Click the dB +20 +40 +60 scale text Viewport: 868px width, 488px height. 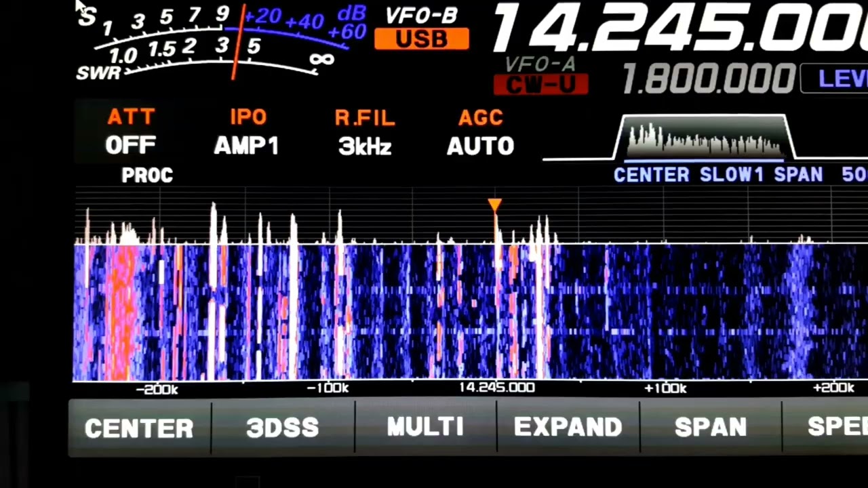305,22
